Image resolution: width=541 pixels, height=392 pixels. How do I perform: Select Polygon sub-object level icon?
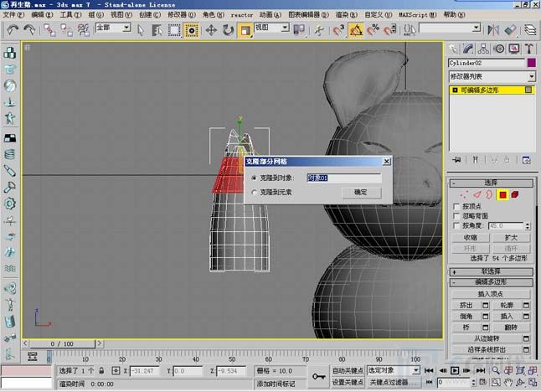(502, 195)
